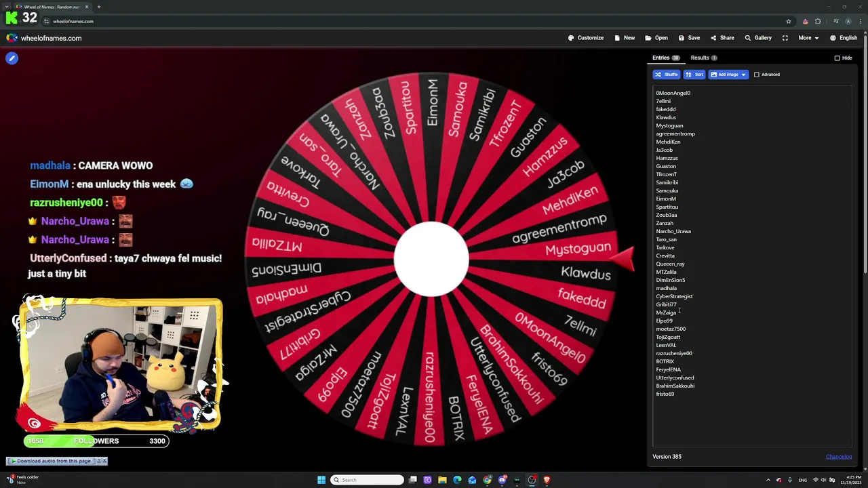Expand the browser tab search chevron

tap(7, 7)
